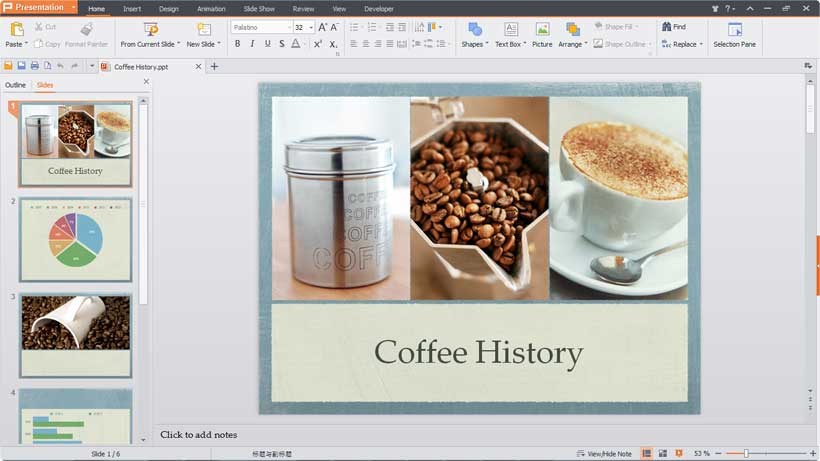Click View/Hide Note in status bar
The height and width of the screenshot is (461, 820).
point(604,454)
